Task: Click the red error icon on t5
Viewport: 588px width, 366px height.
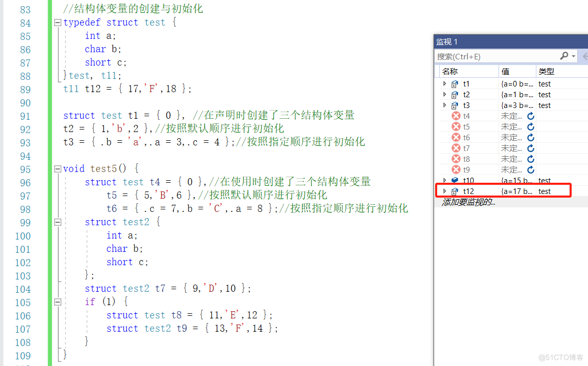Action: tap(456, 127)
